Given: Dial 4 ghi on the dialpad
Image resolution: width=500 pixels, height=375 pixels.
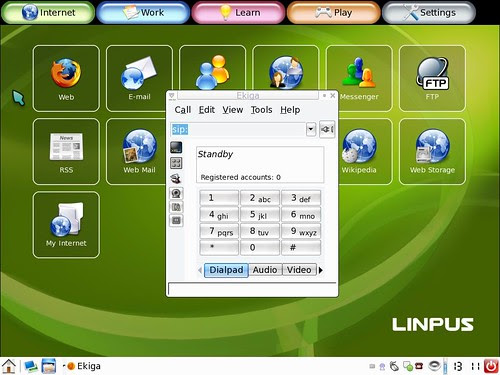Looking at the screenshot, I should (x=219, y=214).
